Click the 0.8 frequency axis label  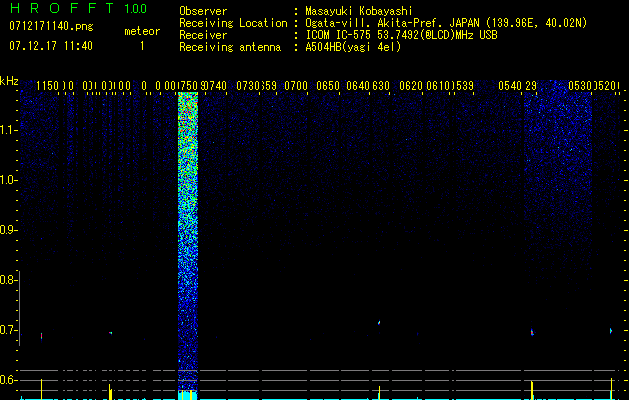8,280
